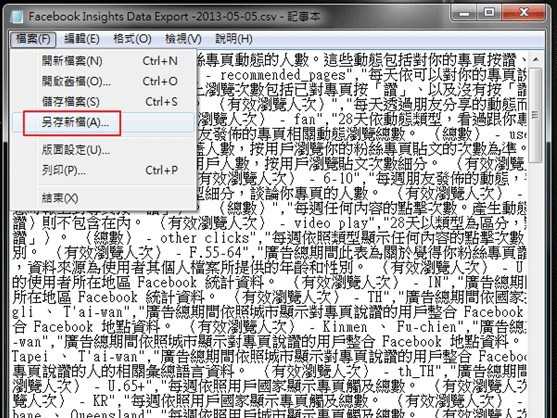Open 版面設定(U)... page setup entry

click(x=104, y=150)
